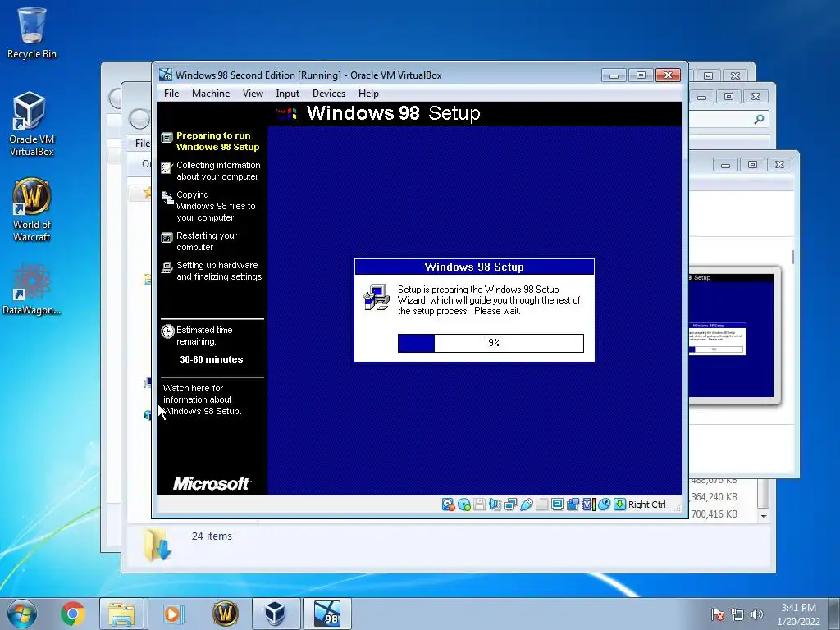Click the network adapters indicator icon
The image size is (840, 630).
(x=510, y=504)
